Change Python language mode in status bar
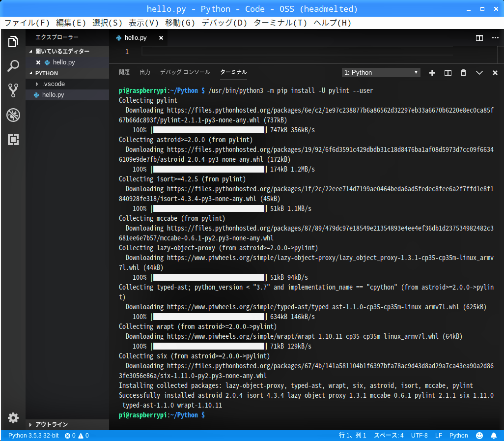The height and width of the screenshot is (441, 504). (x=459, y=436)
